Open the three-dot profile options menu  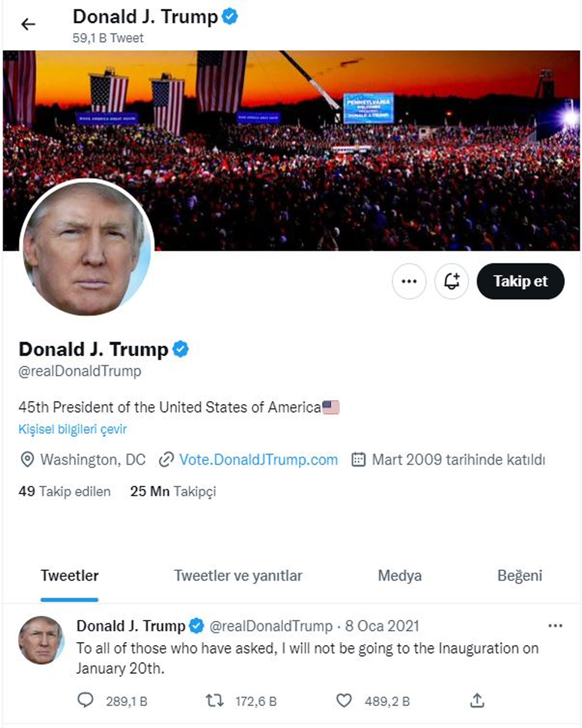tap(409, 281)
